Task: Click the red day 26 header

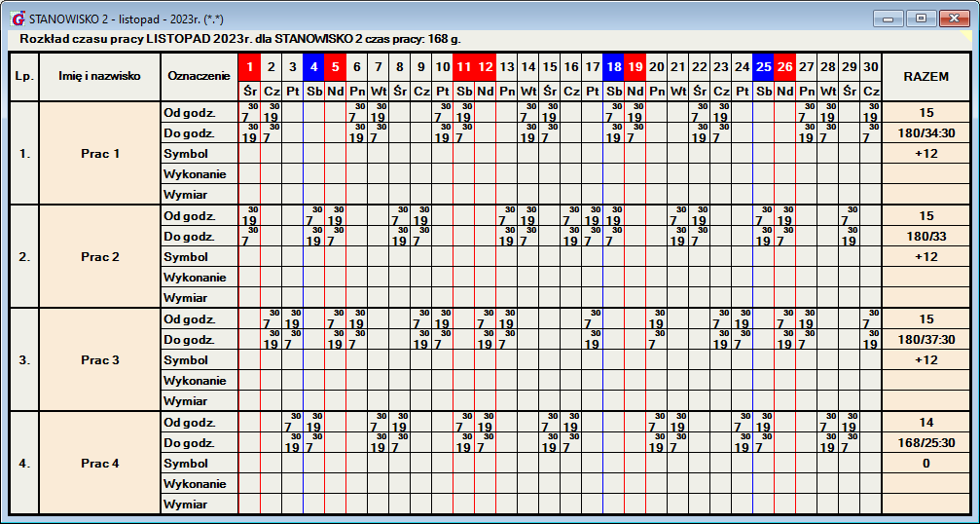Action: [x=784, y=67]
